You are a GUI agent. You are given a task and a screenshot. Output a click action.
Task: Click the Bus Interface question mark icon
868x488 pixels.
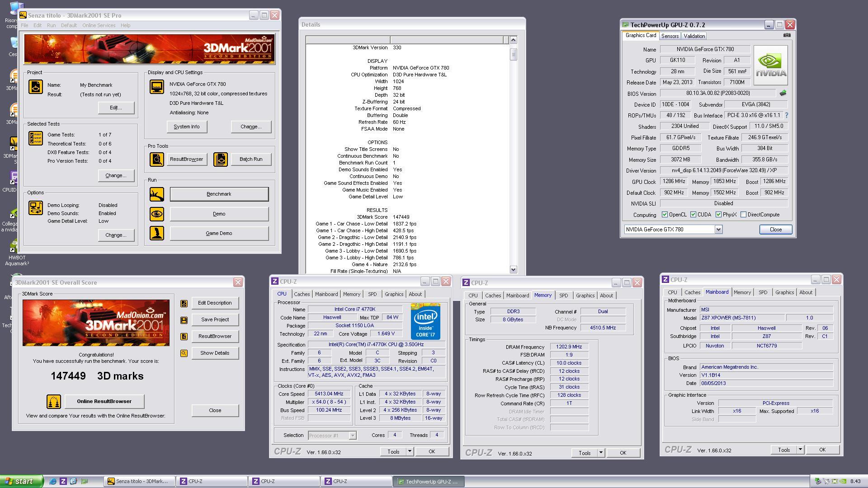[x=787, y=115]
